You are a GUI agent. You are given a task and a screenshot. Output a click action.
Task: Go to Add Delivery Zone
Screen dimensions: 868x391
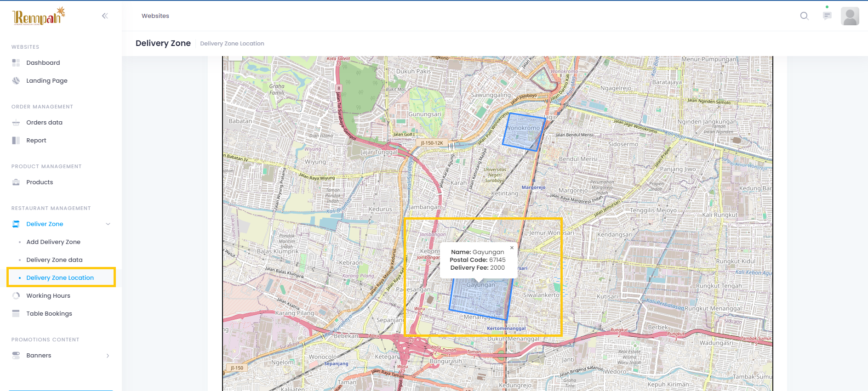tap(53, 242)
